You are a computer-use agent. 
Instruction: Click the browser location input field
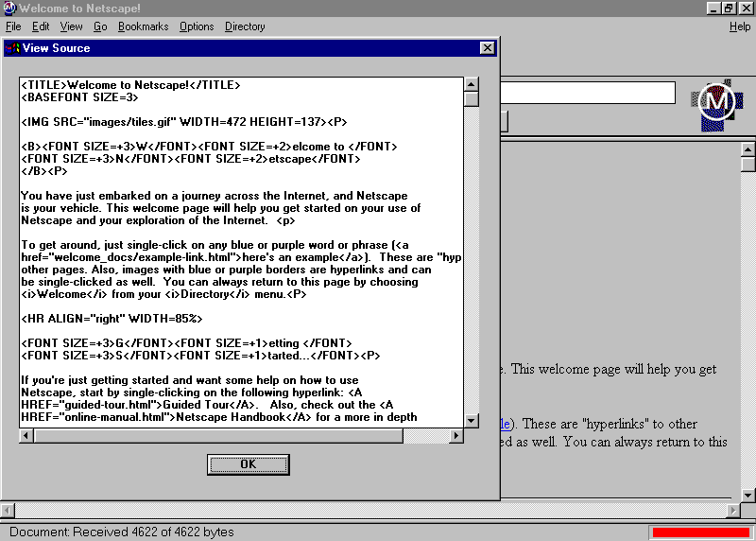tap(587, 93)
